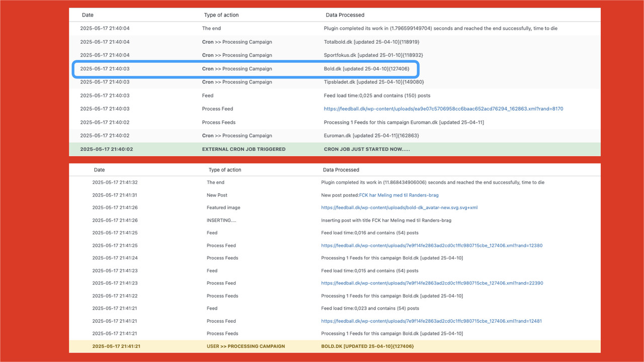The height and width of the screenshot is (362, 644).
Task: Click the bold date 2025-05-17 21:41:21 in yellow row
Action: point(116,346)
